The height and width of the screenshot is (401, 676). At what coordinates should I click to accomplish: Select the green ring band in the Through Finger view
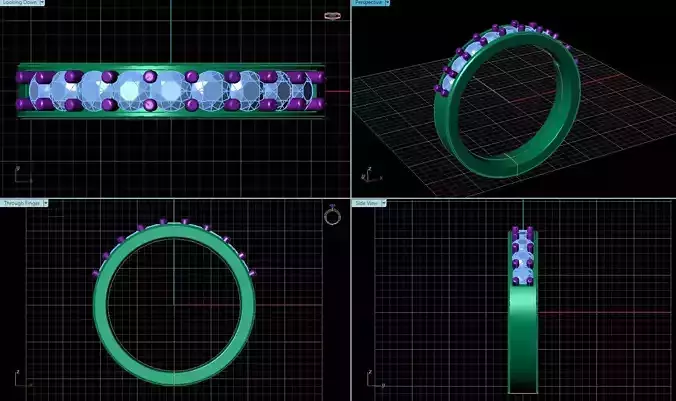coord(100,306)
